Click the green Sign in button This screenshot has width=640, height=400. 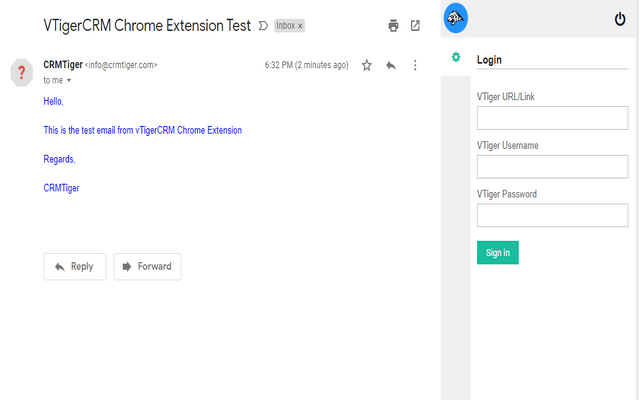coord(498,253)
